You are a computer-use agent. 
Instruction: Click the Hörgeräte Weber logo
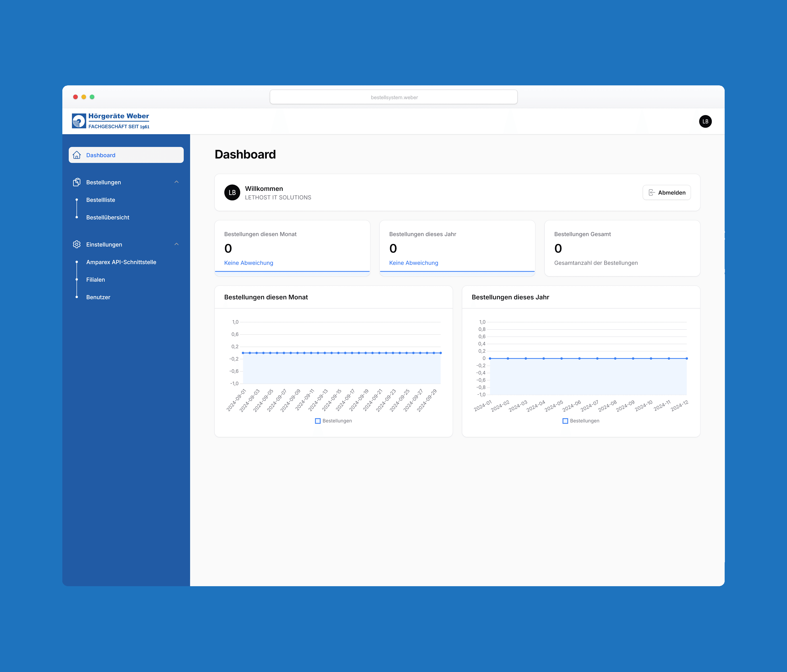110,121
